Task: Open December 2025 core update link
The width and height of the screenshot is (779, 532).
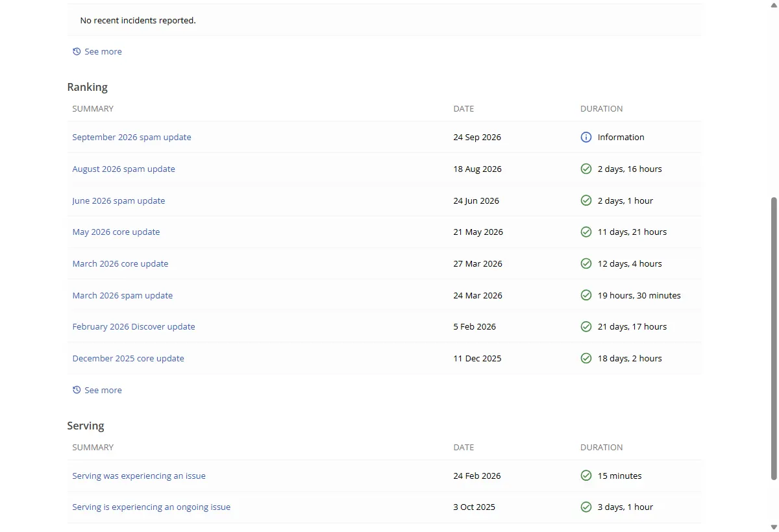Action: [x=129, y=358]
